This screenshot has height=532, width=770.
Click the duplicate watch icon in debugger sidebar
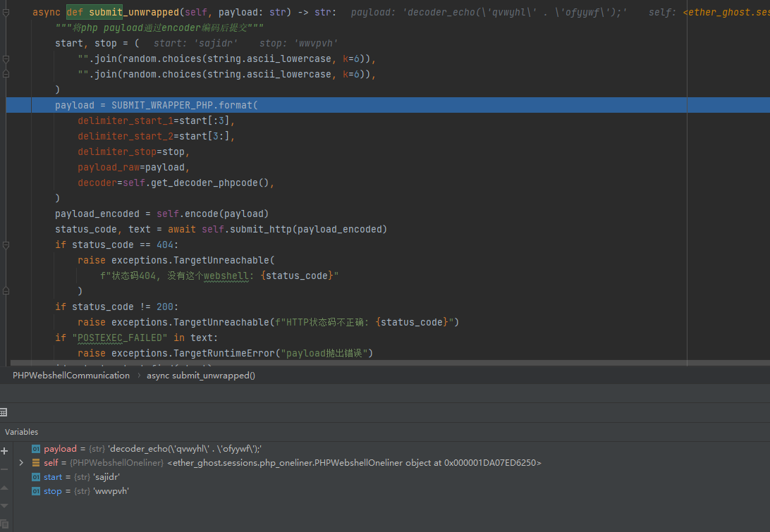pyautogui.click(x=4, y=524)
